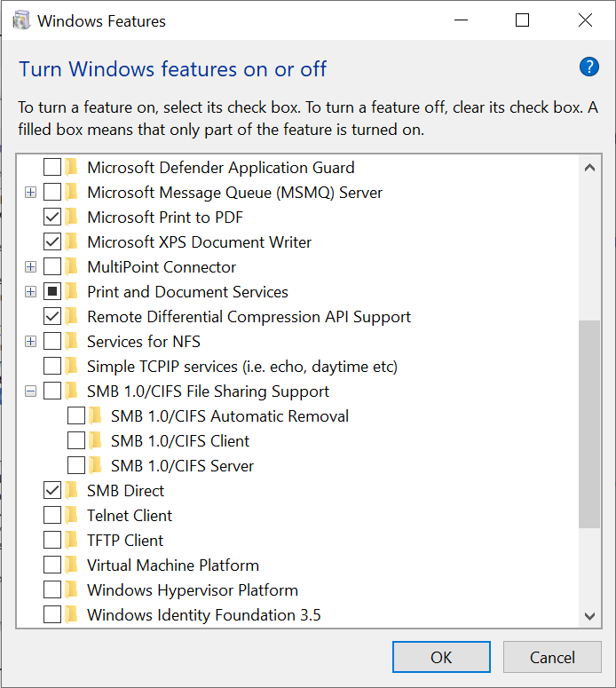
Task: Check Windows Hypervisor Platform box
Action: coord(52,589)
